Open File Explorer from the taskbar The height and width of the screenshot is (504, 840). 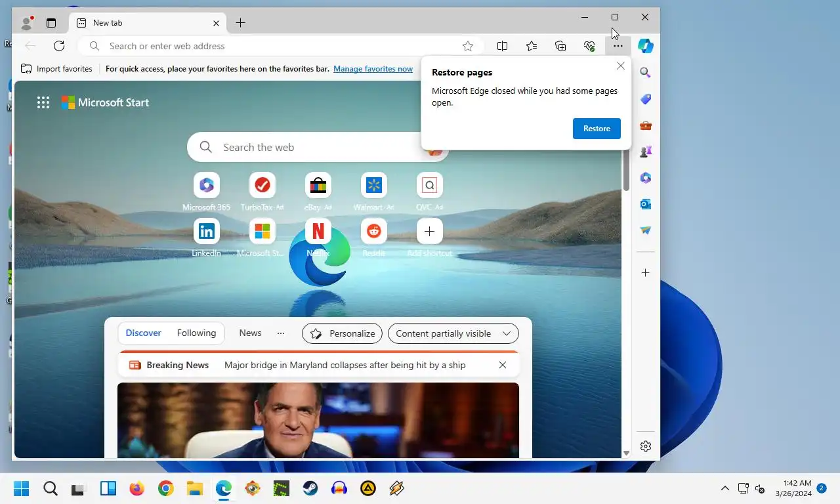[194, 488]
